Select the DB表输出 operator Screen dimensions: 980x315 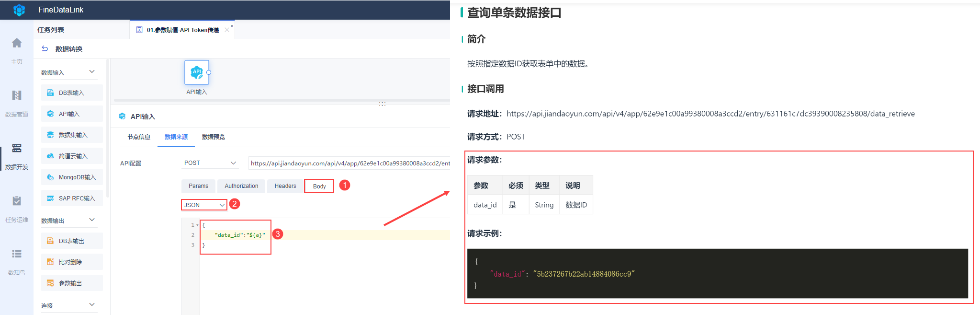coord(72,241)
